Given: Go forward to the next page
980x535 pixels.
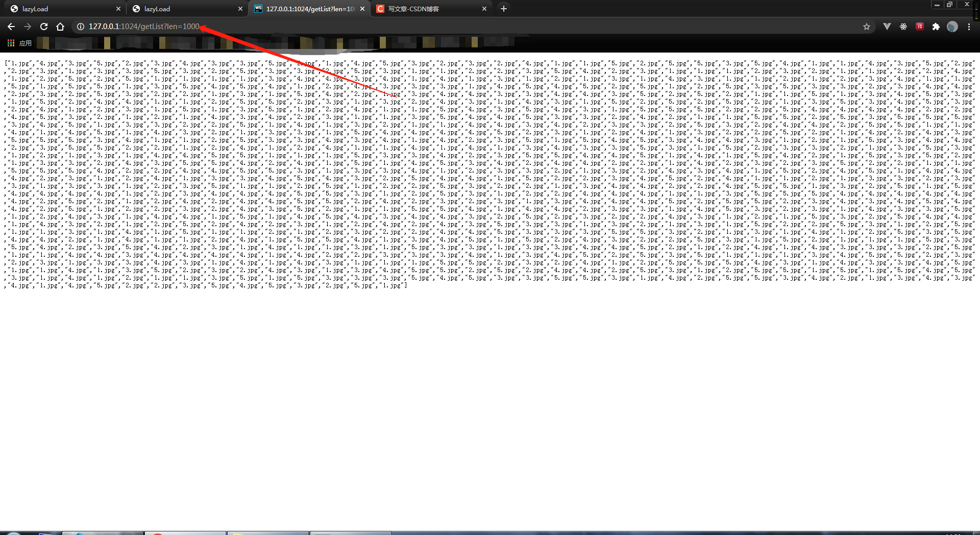Looking at the screenshot, I should [28, 27].
